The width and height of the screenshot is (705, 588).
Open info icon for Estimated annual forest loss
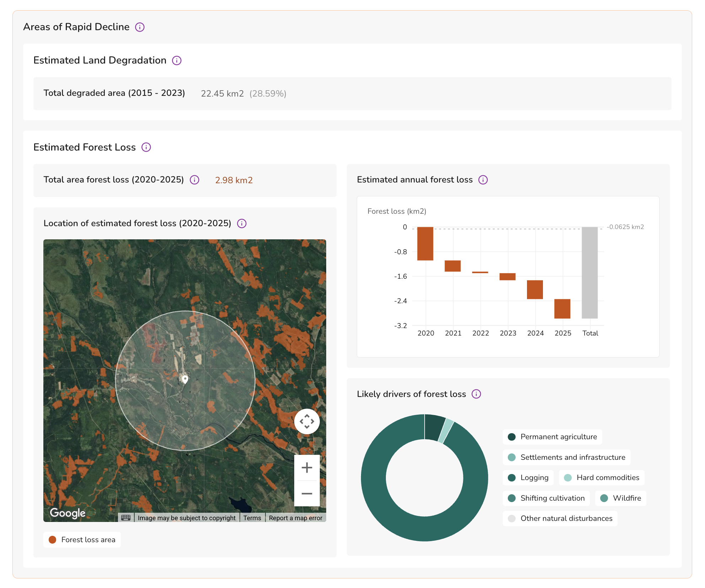pos(483,180)
